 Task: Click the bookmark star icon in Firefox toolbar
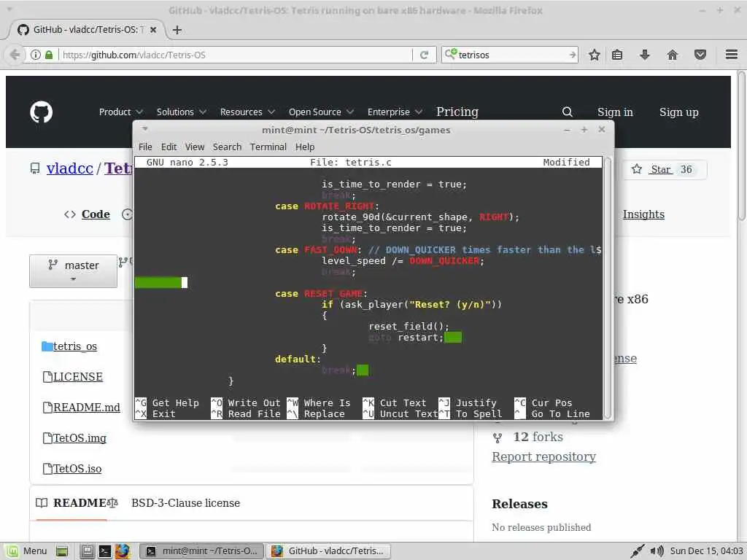594,55
